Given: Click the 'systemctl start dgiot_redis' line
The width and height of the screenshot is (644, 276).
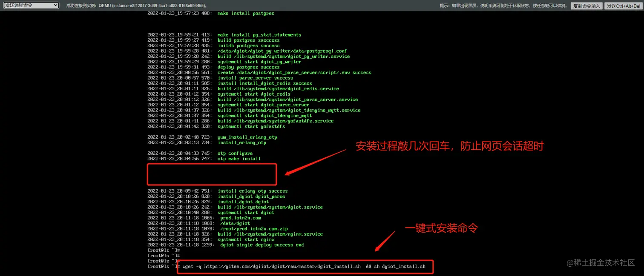Looking at the screenshot, I should (219, 94).
